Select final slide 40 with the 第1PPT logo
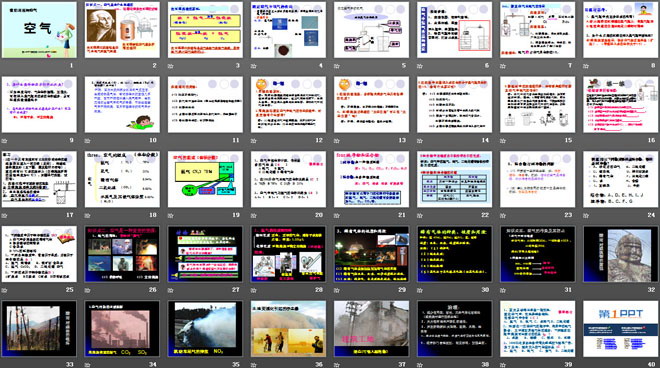This screenshot has height=368, width=660. tap(621, 328)
